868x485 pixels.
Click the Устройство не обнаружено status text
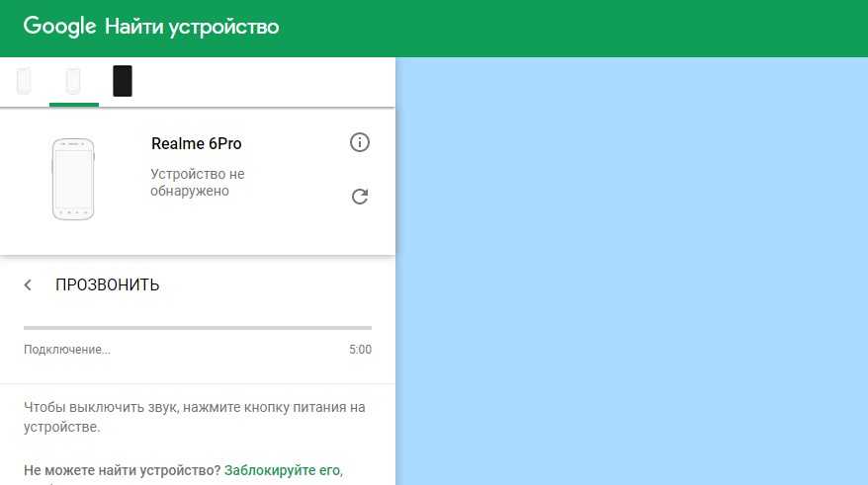tap(197, 183)
